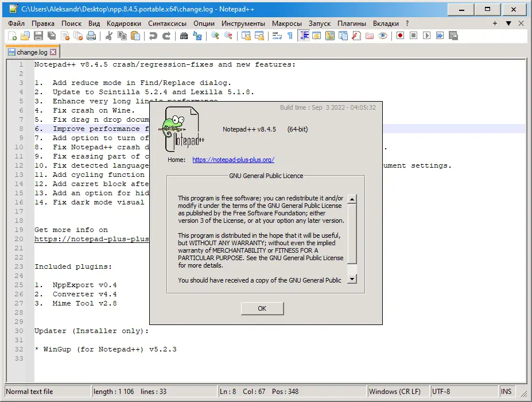Zoom out with the magnifier minus icon
The height and width of the screenshot is (402, 532).
pos(228,36)
